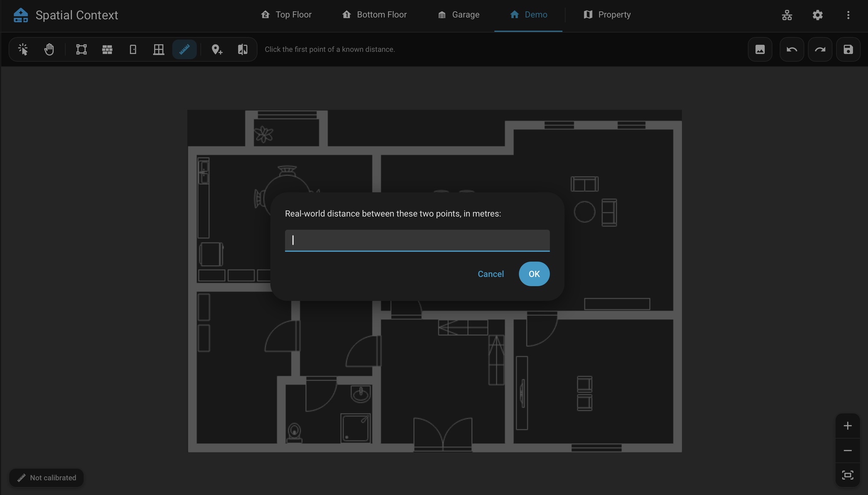Viewport: 868px width, 495px height.
Task: Open the network hierarchy icon
Action: coord(787,15)
